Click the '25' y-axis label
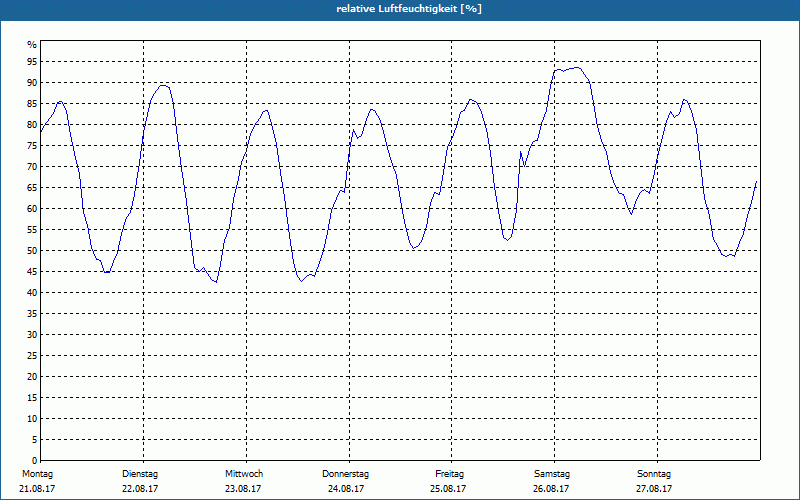 32,356
